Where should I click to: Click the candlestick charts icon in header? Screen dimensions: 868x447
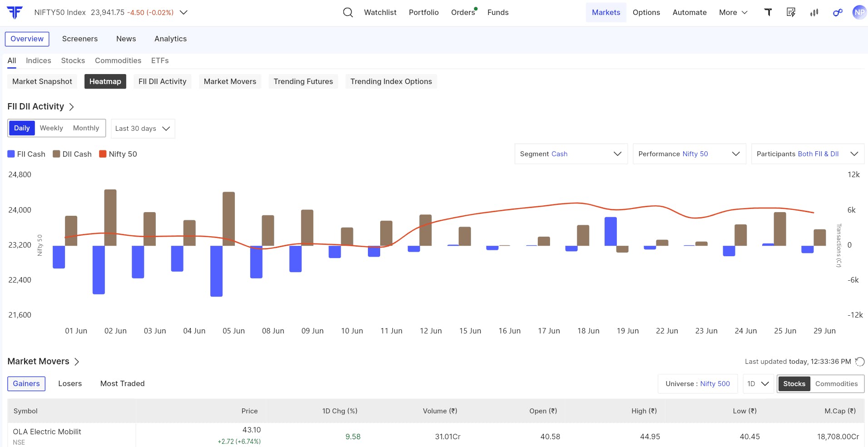pyautogui.click(x=814, y=12)
